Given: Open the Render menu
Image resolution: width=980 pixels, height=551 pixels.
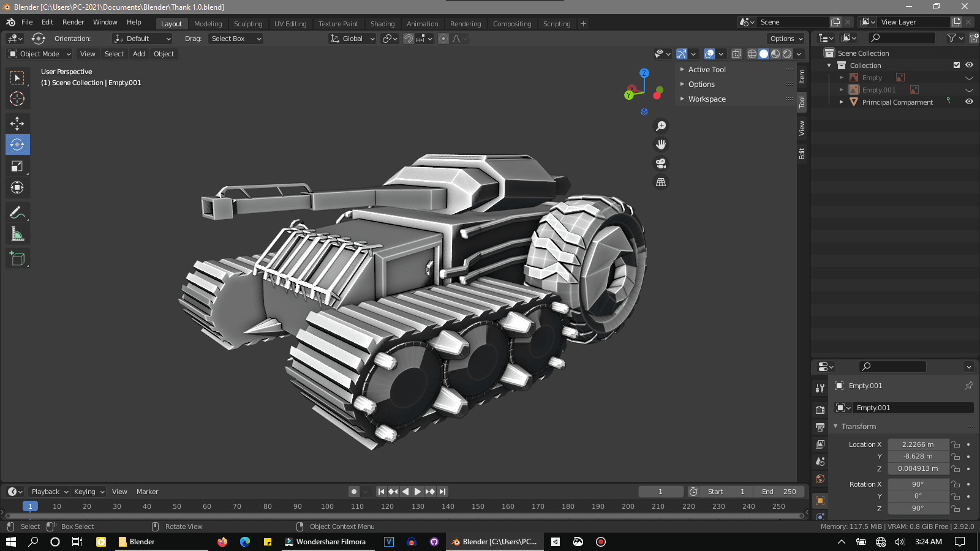Looking at the screenshot, I should pos(73,22).
